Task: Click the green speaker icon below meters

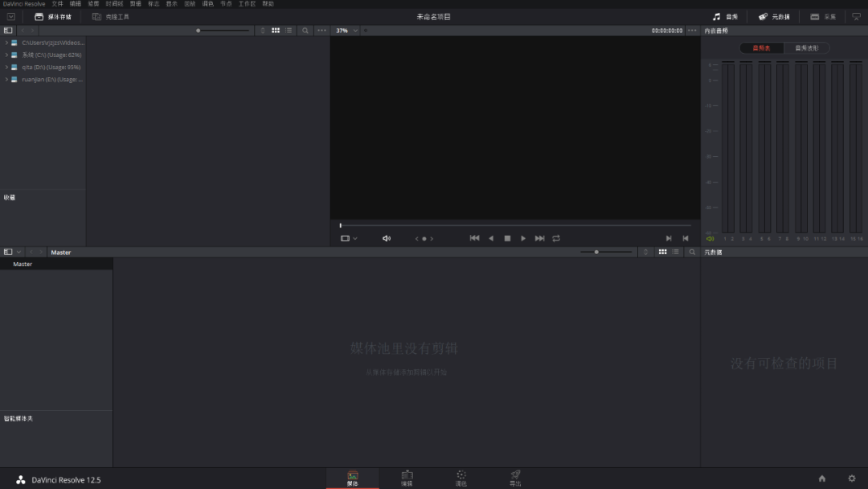Action: [710, 239]
